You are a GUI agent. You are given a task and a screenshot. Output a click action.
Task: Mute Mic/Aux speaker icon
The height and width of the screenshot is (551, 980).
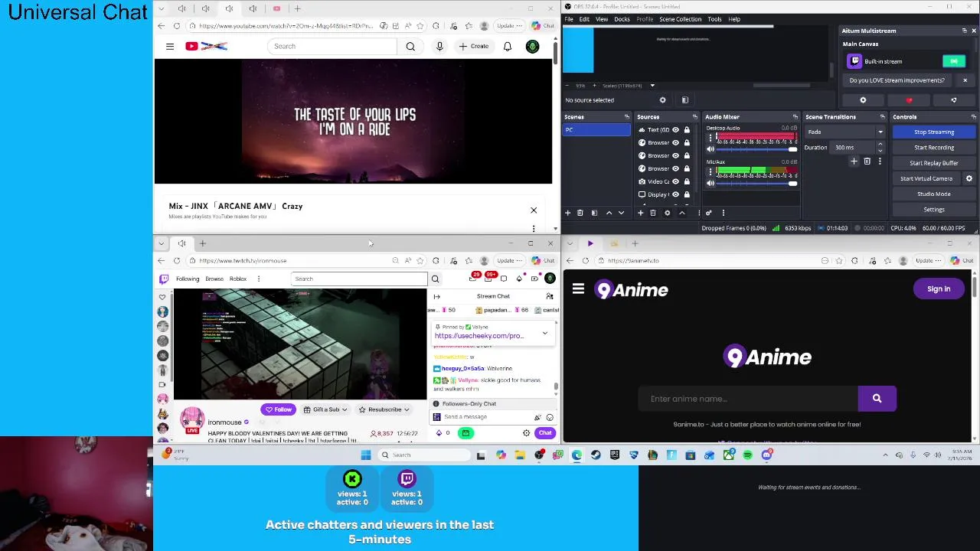[x=710, y=183]
